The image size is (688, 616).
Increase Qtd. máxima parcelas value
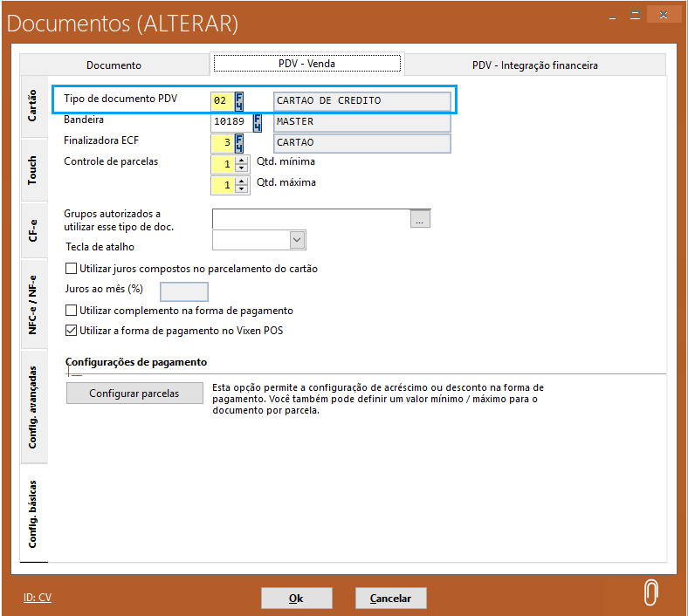[x=242, y=181]
